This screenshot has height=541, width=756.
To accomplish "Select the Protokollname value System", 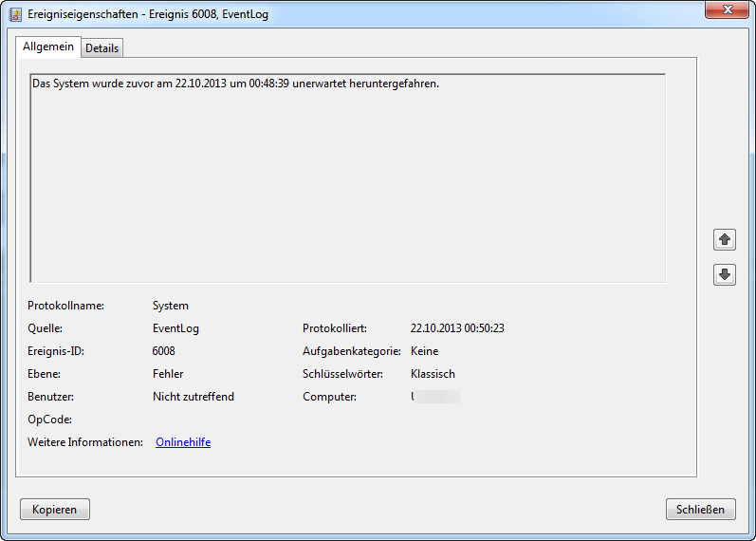I will (171, 306).
